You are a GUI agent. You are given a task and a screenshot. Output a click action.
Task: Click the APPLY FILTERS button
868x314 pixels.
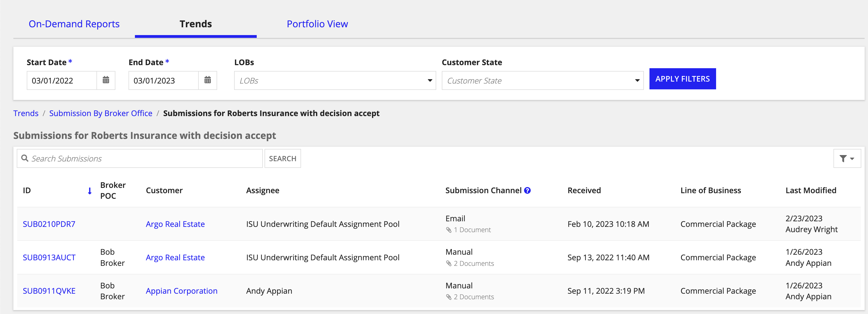pos(682,78)
